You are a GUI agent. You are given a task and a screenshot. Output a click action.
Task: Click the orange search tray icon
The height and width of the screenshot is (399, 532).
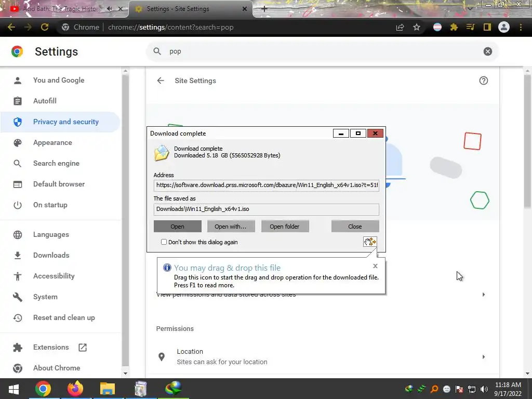pos(434,389)
